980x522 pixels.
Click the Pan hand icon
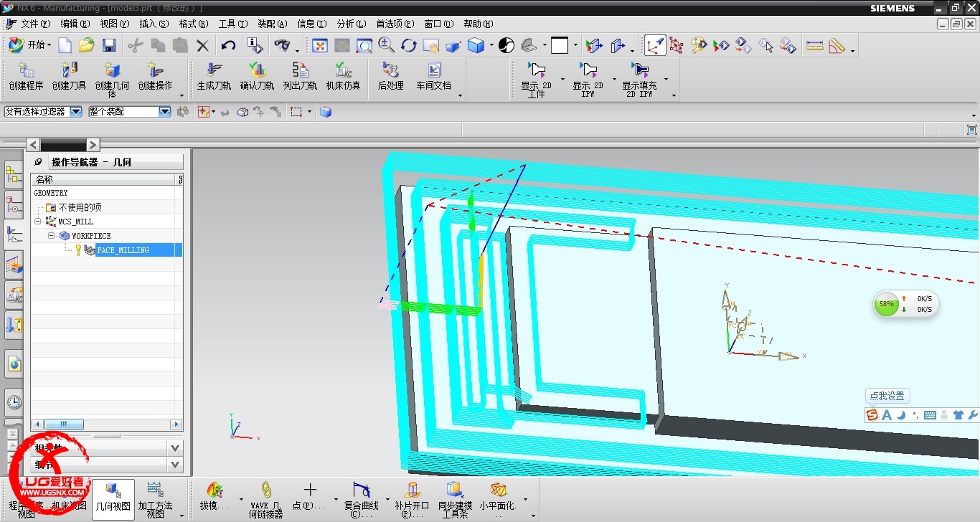(x=431, y=45)
